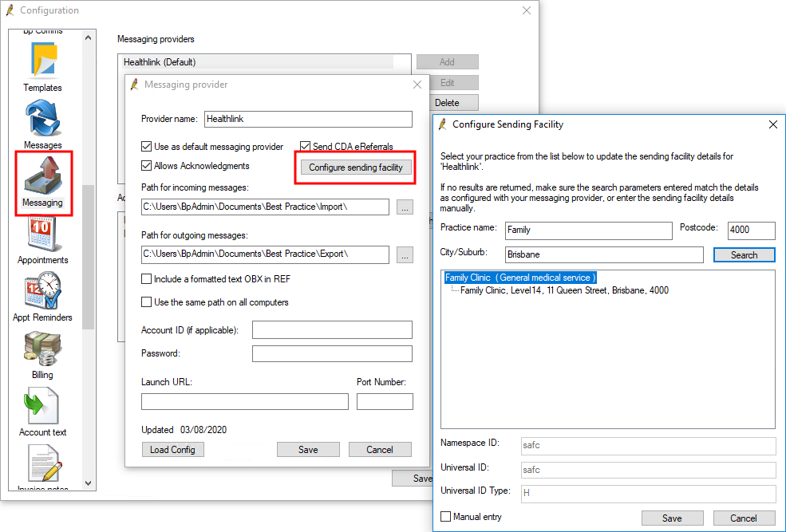The width and height of the screenshot is (786, 532).
Task: Browse for incoming messages path
Action: (405, 207)
